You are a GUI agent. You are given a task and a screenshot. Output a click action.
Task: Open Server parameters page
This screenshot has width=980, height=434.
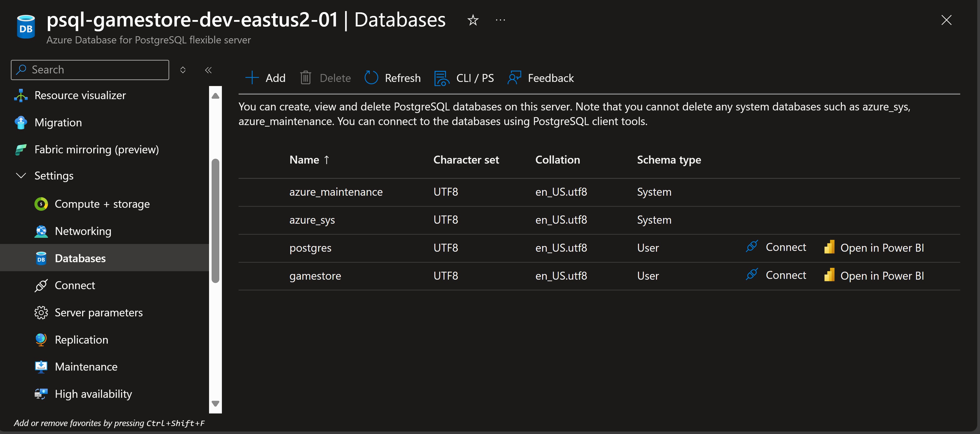click(99, 312)
